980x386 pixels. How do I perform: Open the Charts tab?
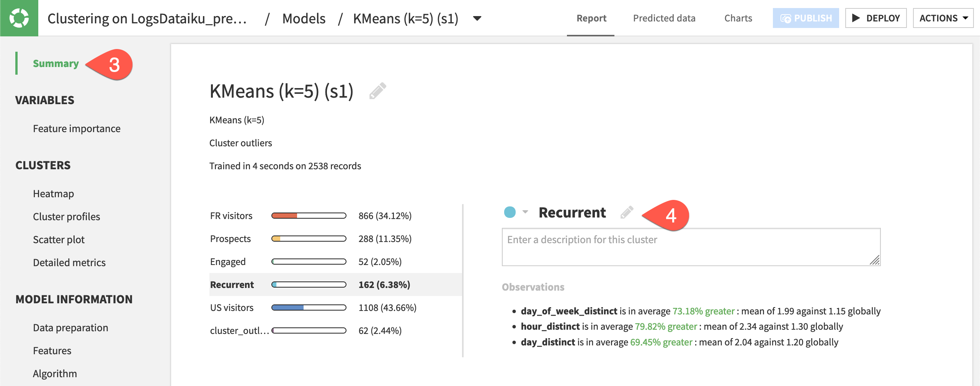click(738, 18)
